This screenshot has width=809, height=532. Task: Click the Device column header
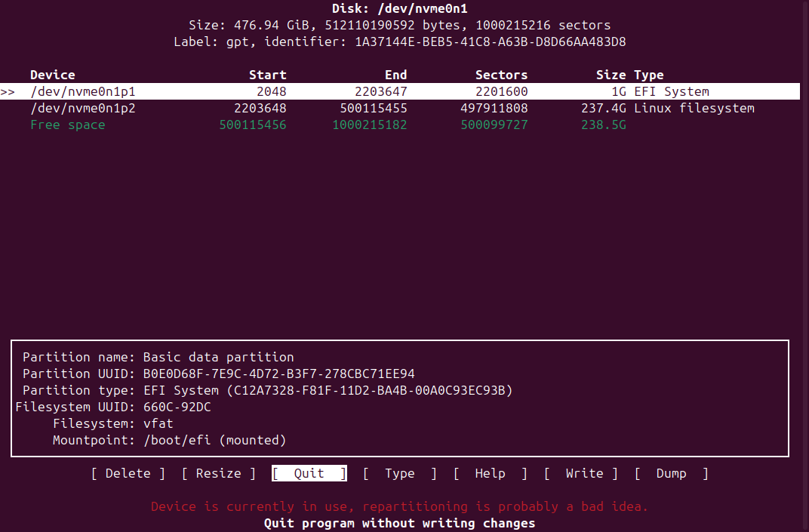(53, 75)
